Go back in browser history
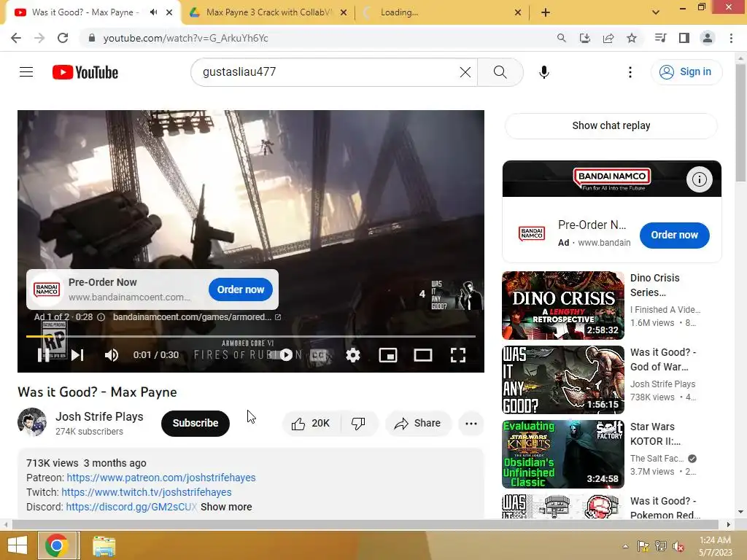 coord(16,38)
